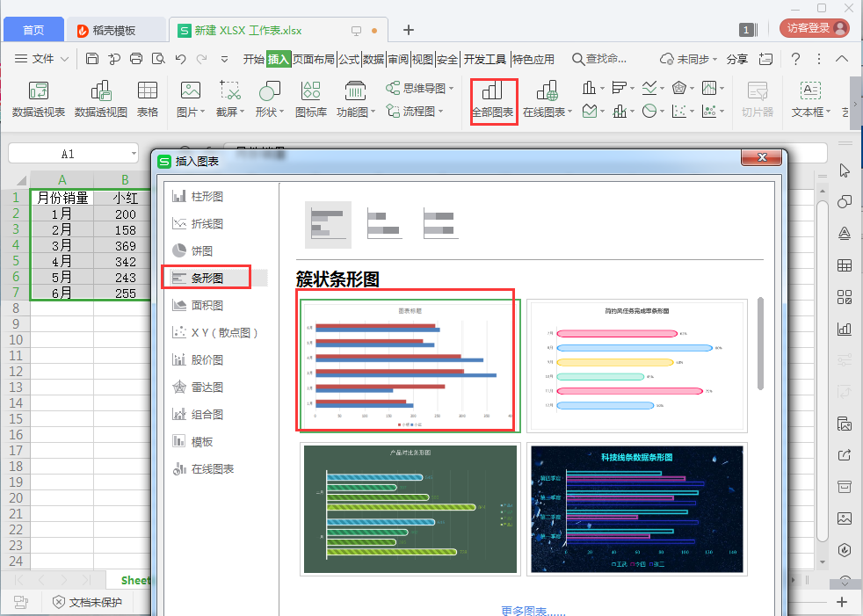Expand the Name Box A1 dropdown
This screenshot has height=616, width=863.
134,154
